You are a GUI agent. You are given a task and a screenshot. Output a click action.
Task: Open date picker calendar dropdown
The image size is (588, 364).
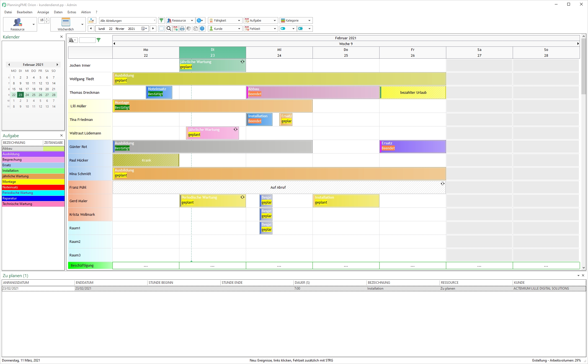coord(144,28)
